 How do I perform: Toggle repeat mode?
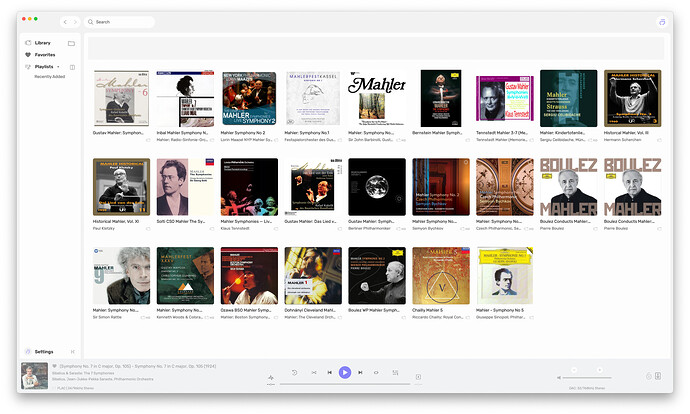point(376,373)
